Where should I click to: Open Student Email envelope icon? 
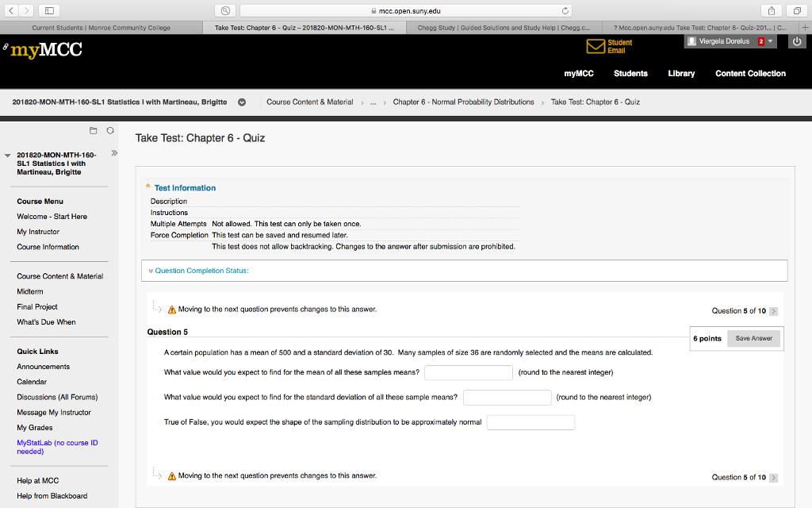tap(596, 46)
